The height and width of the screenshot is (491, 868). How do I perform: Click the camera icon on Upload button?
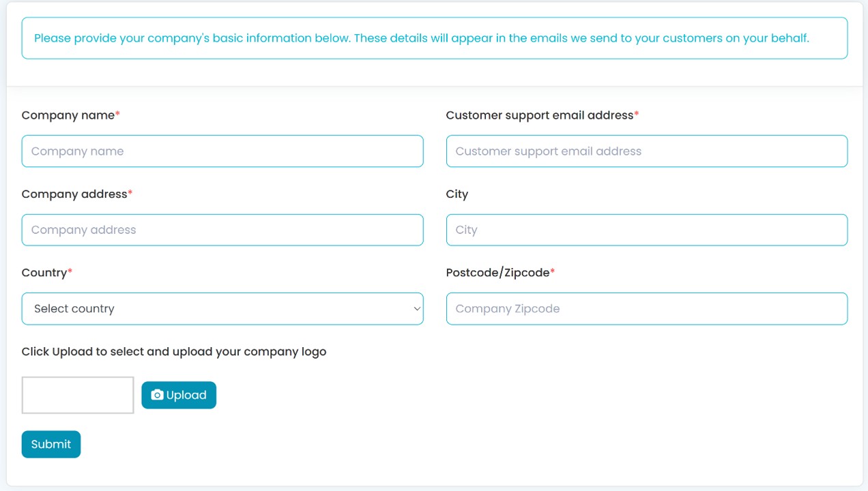point(157,395)
